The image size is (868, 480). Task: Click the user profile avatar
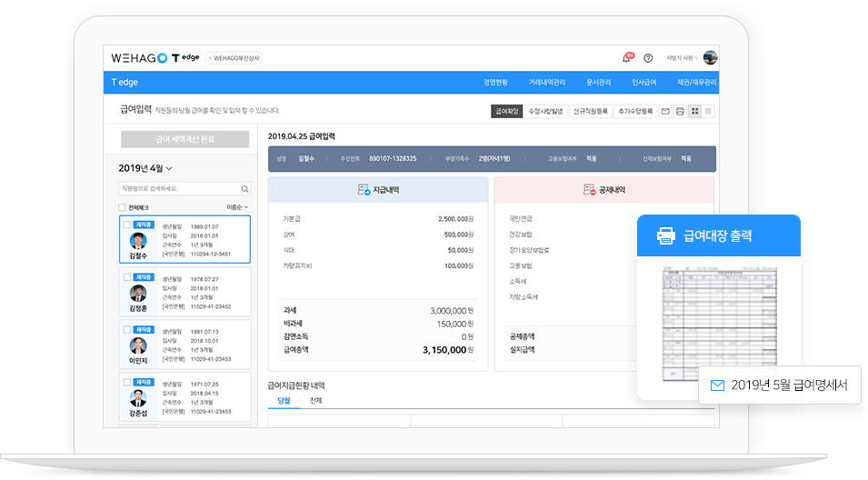(710, 57)
